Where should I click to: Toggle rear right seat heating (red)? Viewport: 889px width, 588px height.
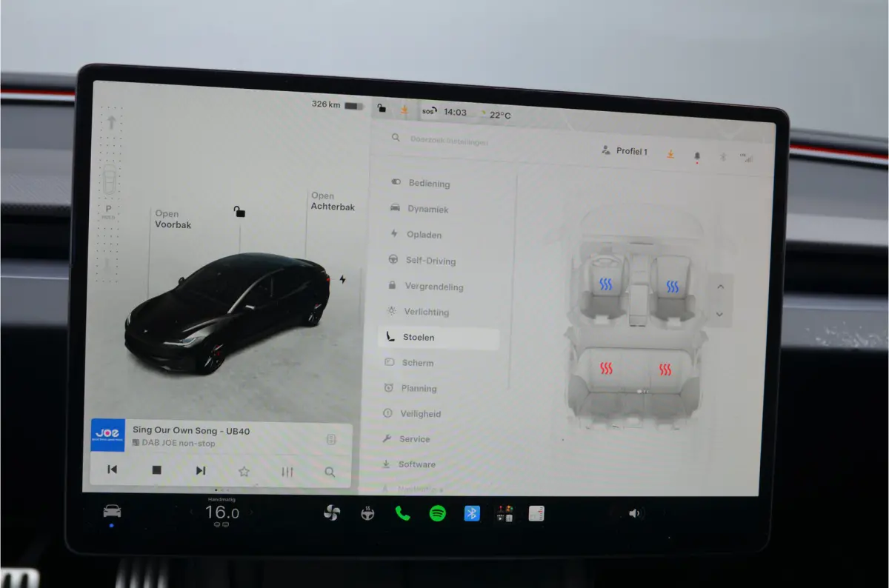coord(665,369)
